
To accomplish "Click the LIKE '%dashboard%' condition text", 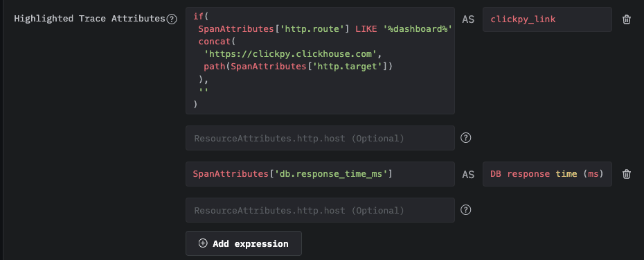I will [x=404, y=29].
